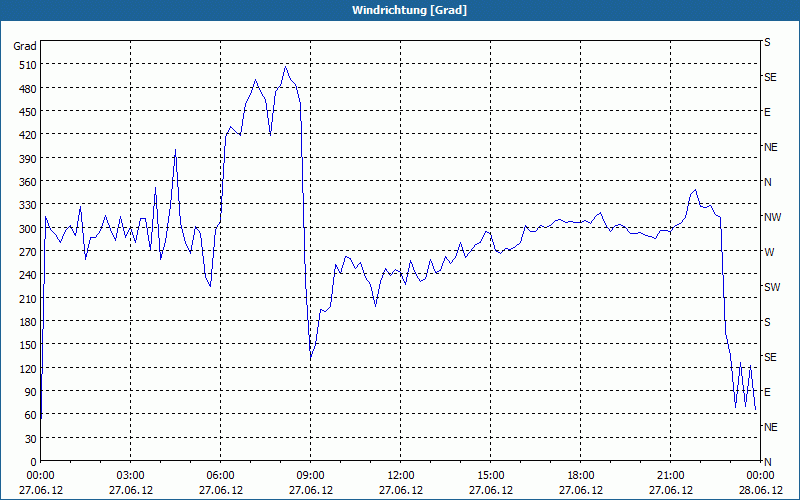Select the y-axis value 120

coord(28,369)
